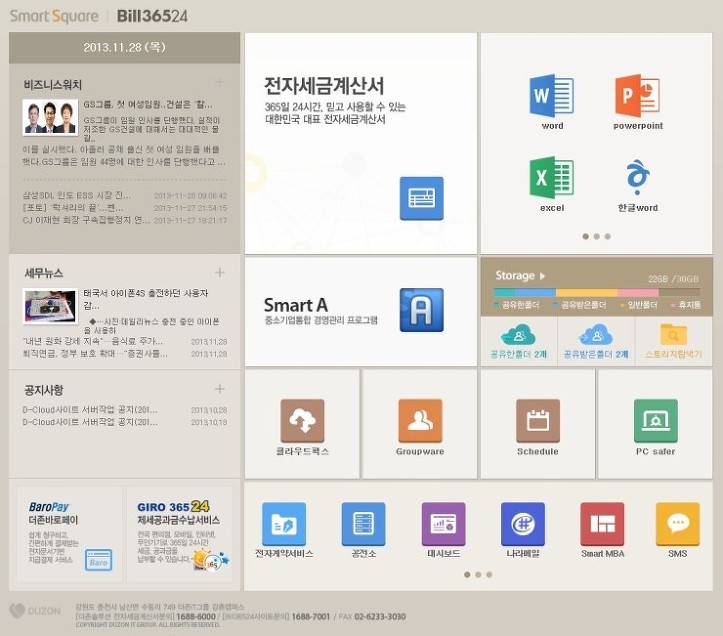Screen dimensions: 723x636
Task: Open the 나라메일 mail icon
Action: (x=522, y=524)
